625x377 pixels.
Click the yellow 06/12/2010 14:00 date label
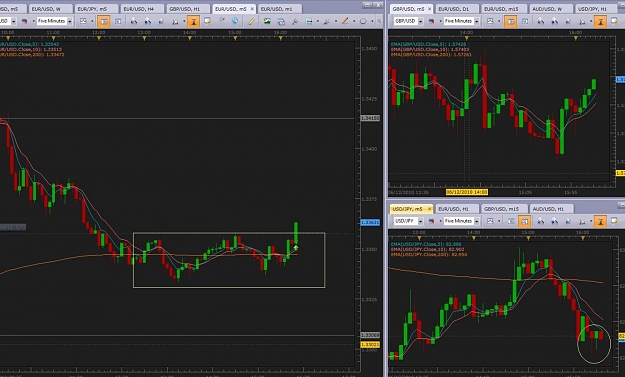466,192
